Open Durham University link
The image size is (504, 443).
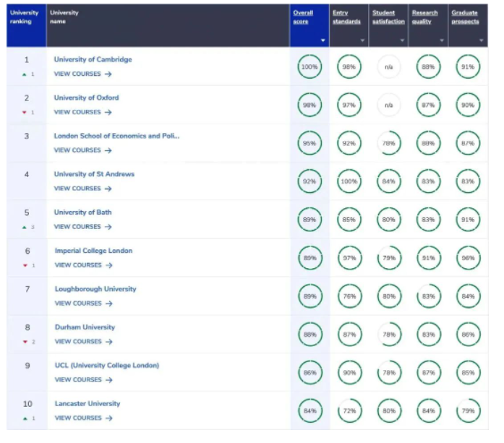click(x=85, y=327)
